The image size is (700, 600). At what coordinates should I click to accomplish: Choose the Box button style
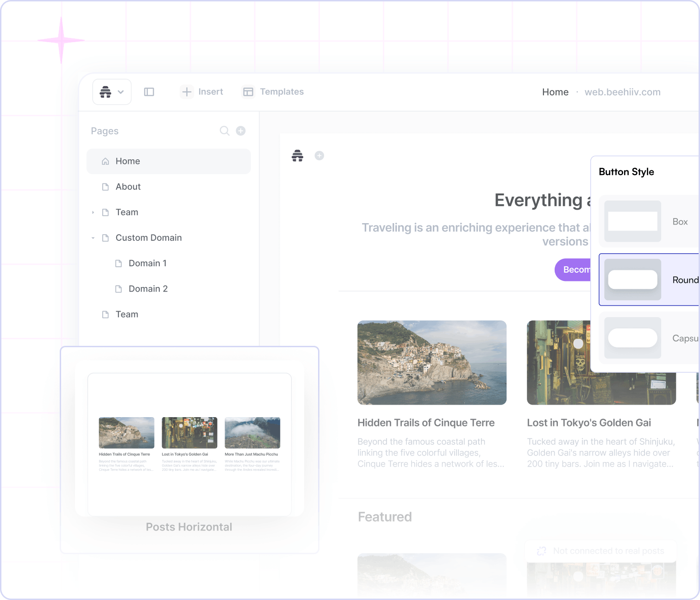click(649, 221)
